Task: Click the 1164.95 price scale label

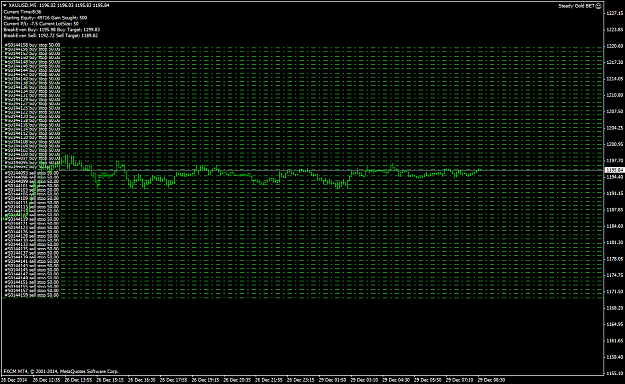Action: 615,325
